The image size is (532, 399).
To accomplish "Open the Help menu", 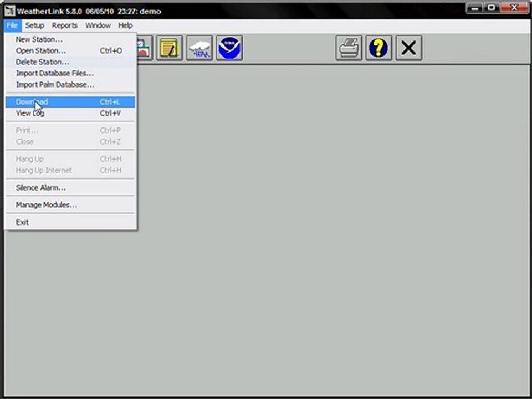I will coord(126,25).
